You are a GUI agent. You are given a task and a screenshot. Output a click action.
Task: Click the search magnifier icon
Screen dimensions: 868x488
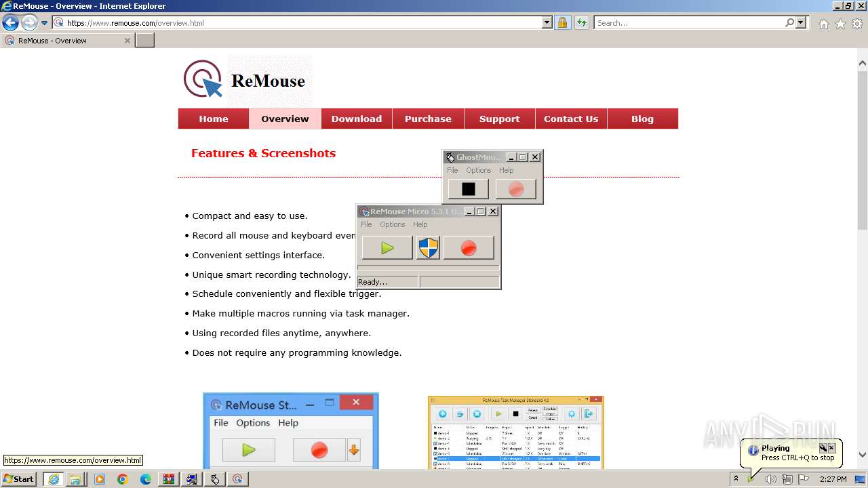[x=789, y=23]
